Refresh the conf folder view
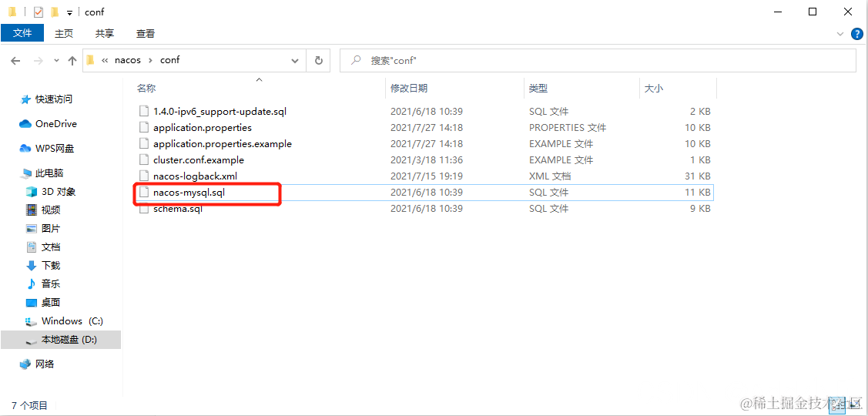Viewport: 868px width, 416px height. point(318,60)
